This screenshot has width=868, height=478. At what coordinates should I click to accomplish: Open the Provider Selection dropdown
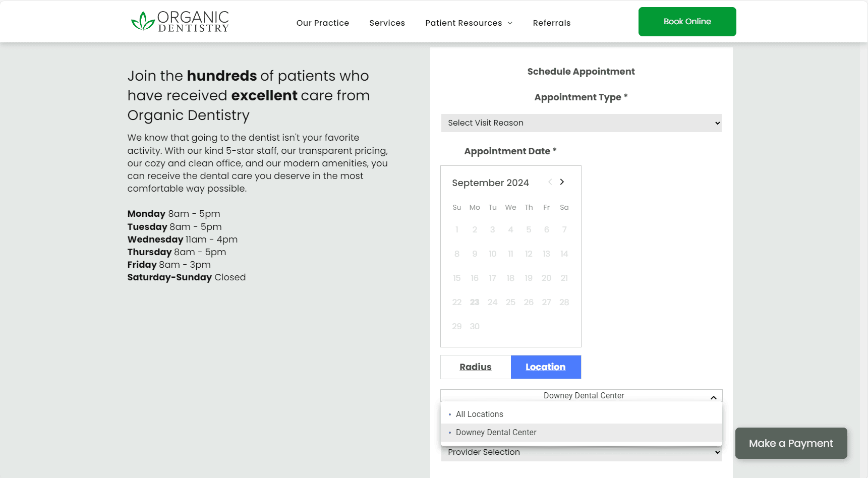click(x=581, y=452)
